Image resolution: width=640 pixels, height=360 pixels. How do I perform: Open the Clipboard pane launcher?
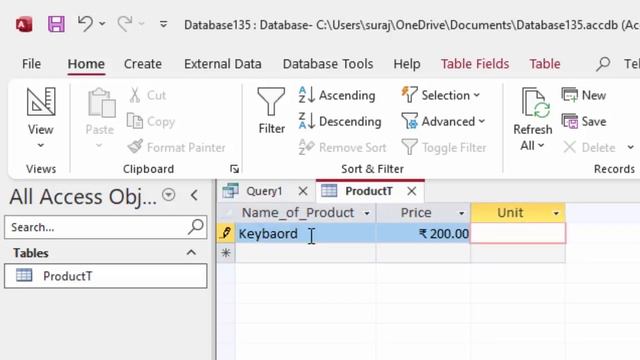click(234, 169)
